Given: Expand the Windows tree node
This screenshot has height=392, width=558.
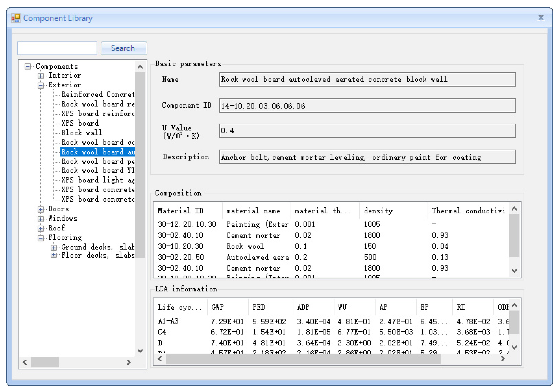Looking at the screenshot, I should point(41,219).
